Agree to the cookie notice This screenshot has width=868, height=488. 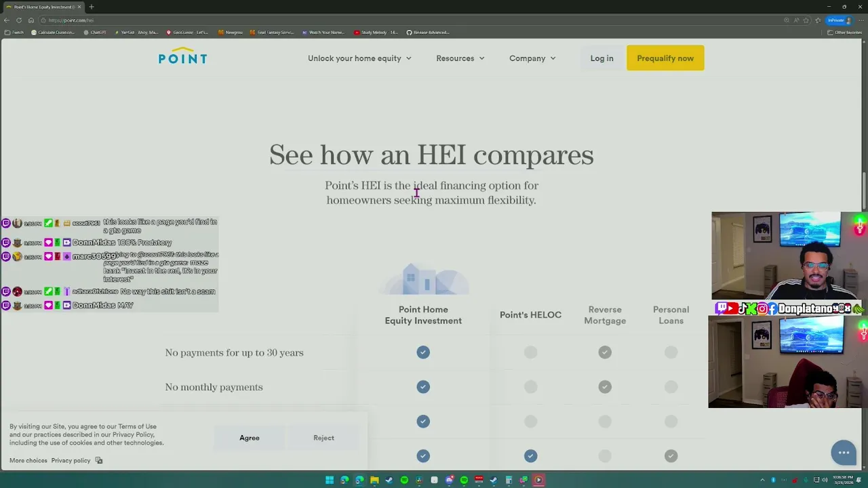250,438
